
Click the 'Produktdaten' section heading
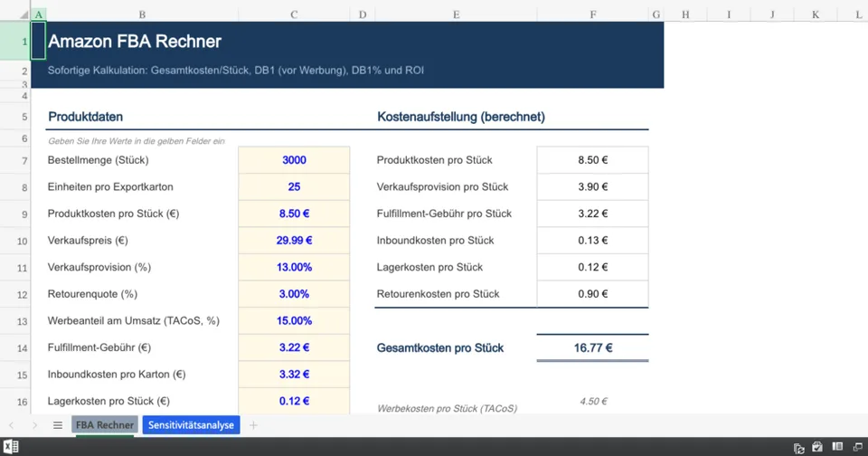click(85, 117)
